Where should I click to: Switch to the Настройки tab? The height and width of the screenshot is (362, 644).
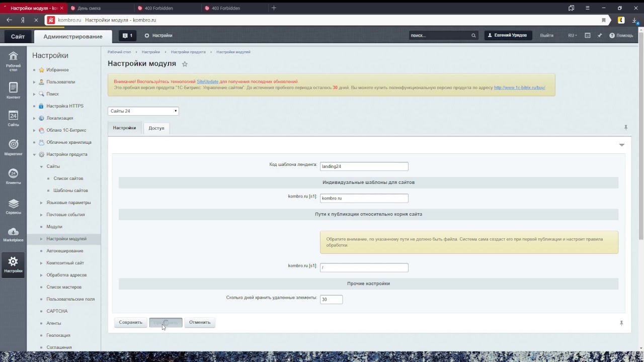(124, 128)
